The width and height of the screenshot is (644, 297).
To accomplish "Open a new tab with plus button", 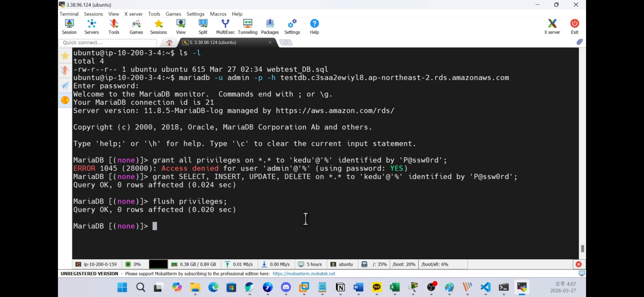I will click(x=286, y=43).
